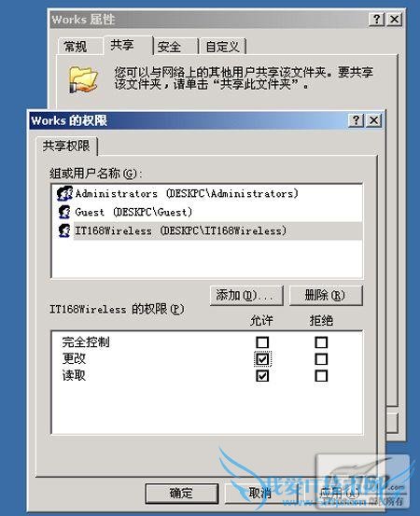Uncheck Allow checkbox for 更改

pyautogui.click(x=262, y=359)
